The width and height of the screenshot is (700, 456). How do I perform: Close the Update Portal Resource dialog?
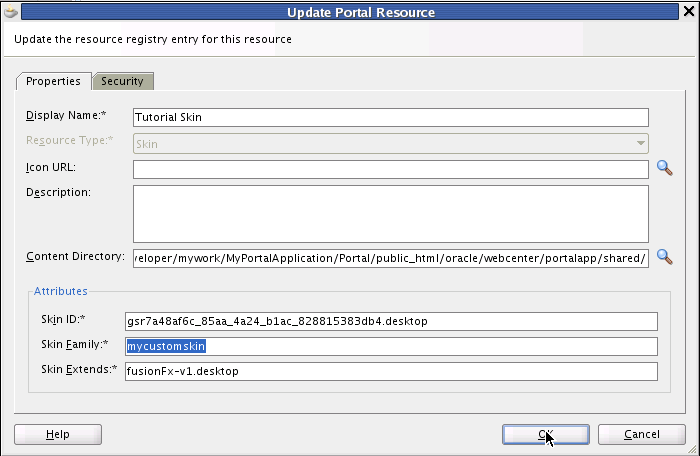[x=689, y=11]
